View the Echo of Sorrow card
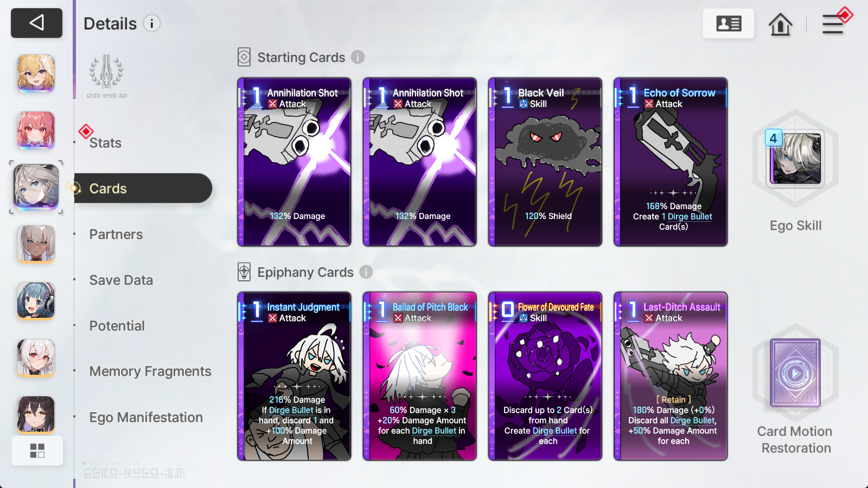Viewport: 868px width, 488px height. (x=671, y=162)
